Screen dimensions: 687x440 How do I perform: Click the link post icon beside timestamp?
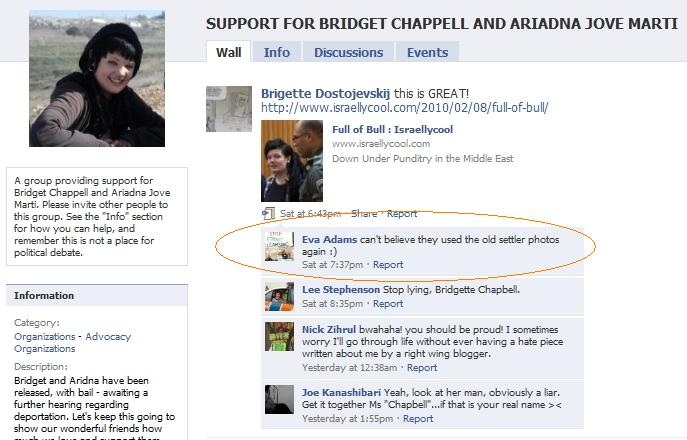(268, 214)
